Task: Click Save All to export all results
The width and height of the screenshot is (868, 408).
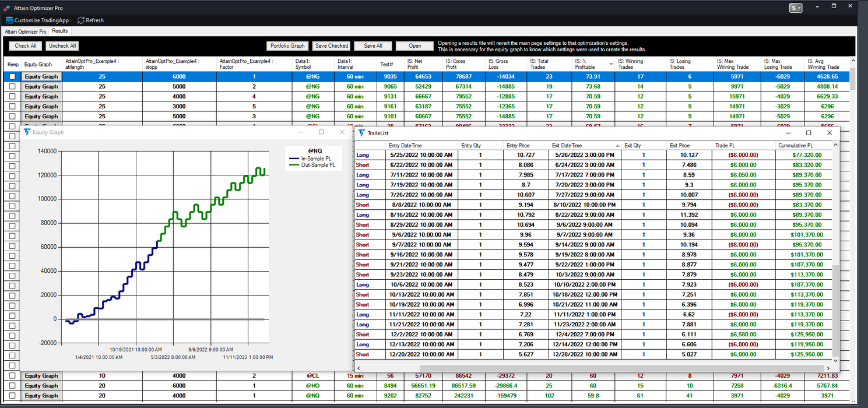Action: pos(372,45)
